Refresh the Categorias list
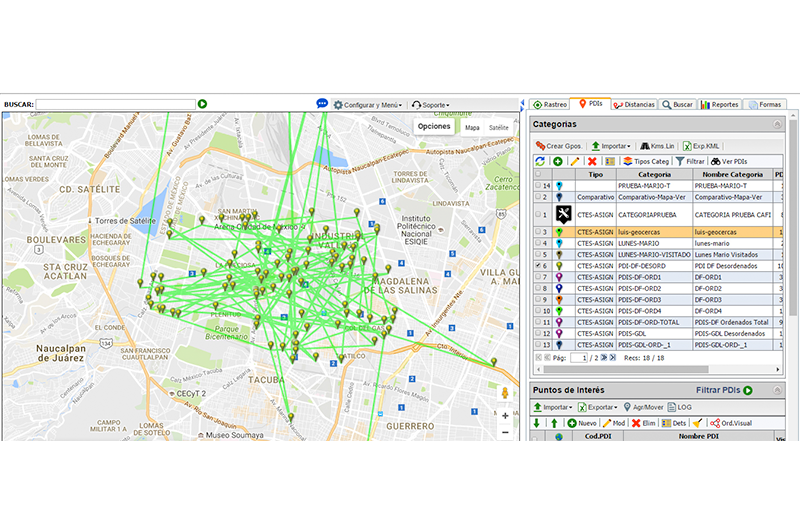The image size is (800, 532). [540, 161]
